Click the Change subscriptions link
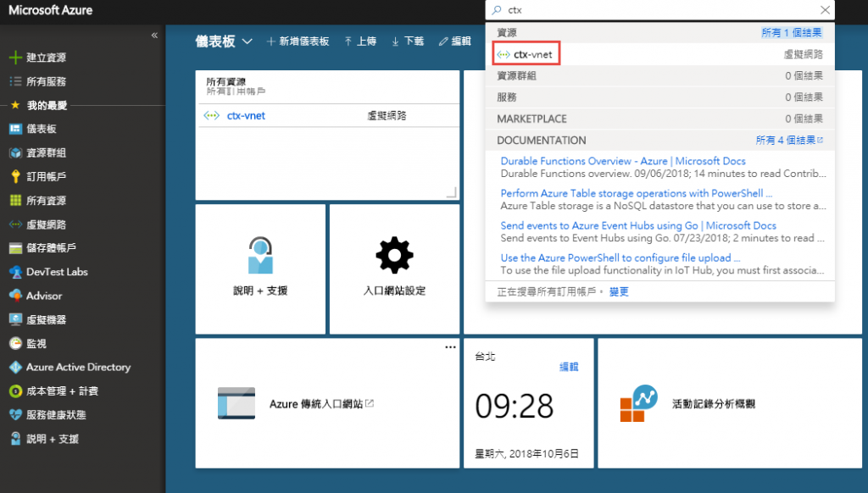The height and width of the screenshot is (493, 868). (x=619, y=292)
